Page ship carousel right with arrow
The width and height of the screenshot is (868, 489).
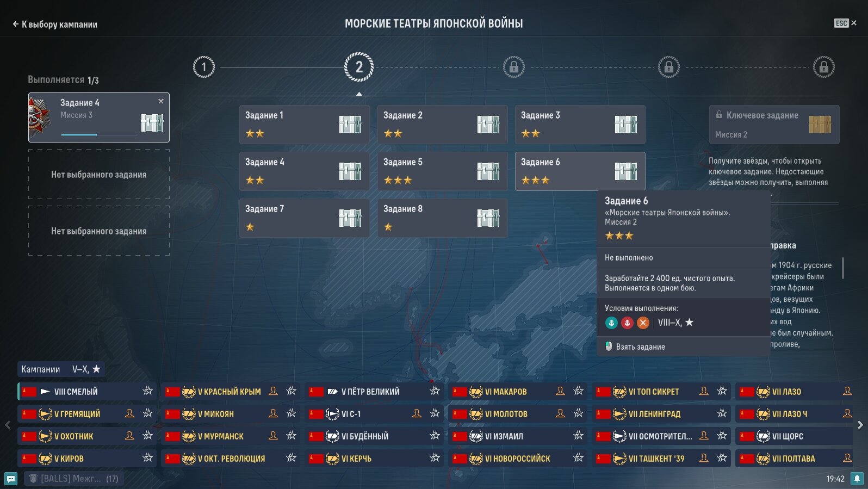click(x=860, y=425)
